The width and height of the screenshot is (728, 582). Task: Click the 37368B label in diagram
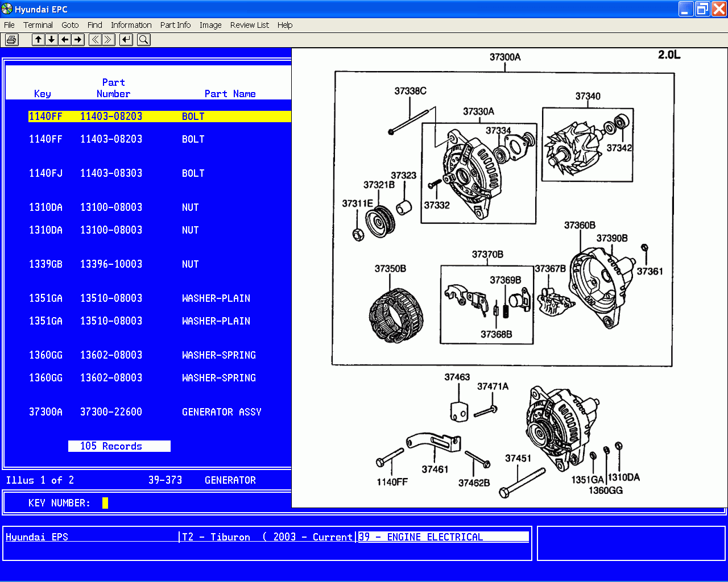coord(496,334)
